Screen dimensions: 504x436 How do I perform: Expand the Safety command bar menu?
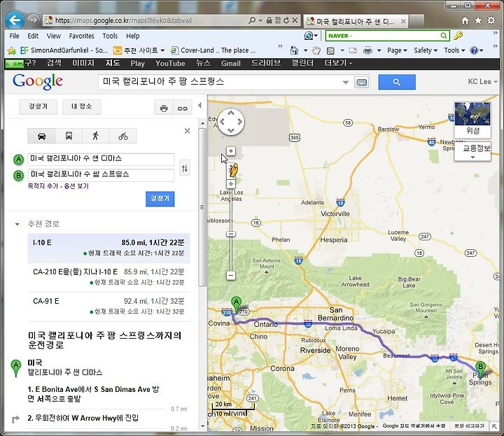[x=426, y=50]
